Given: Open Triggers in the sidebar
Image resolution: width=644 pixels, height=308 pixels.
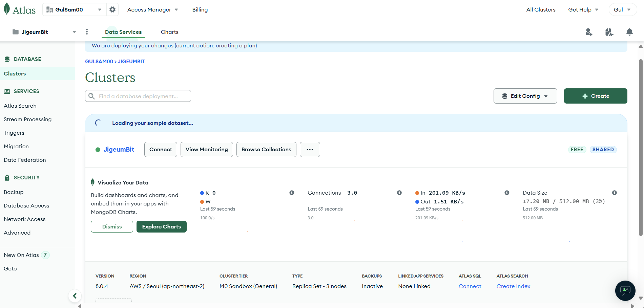Looking at the screenshot, I should click(x=14, y=133).
